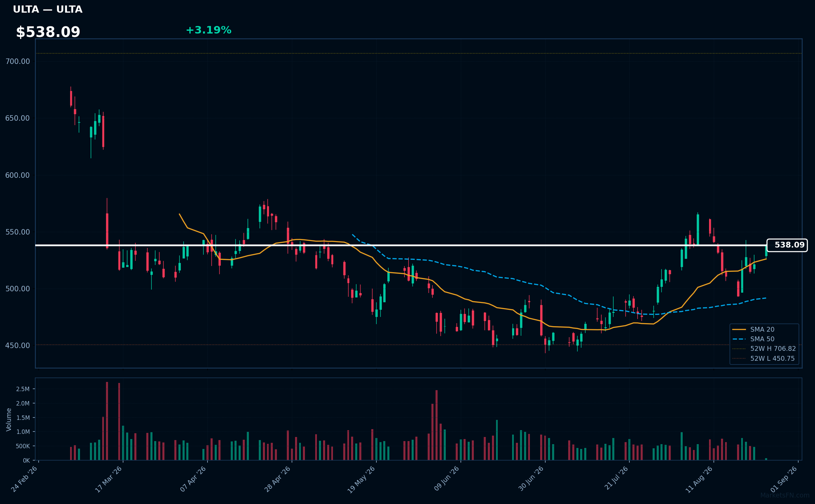Screen dimensions: 815x504
Task: Click the 07 Apr '26 date label
Action: [193, 479]
